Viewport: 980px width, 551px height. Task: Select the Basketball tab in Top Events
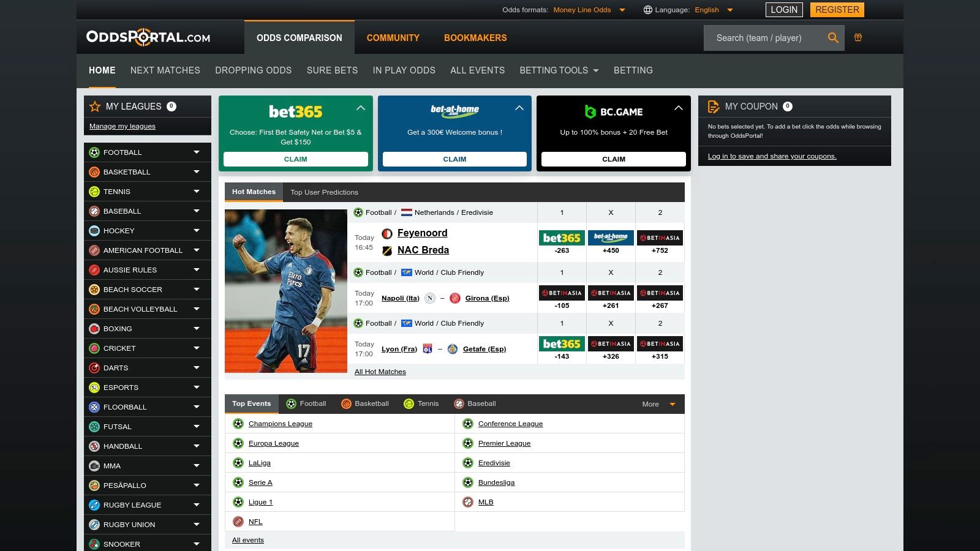(x=365, y=404)
